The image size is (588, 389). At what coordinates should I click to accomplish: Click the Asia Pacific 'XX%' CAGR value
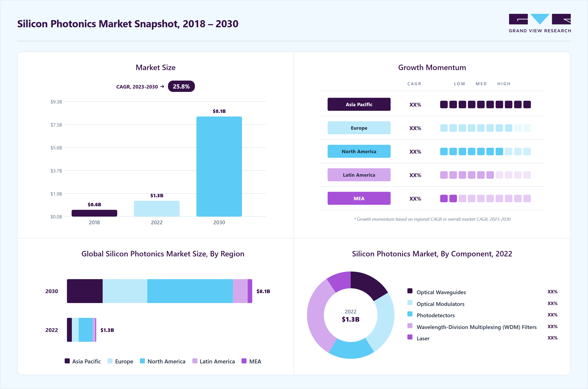tap(415, 105)
